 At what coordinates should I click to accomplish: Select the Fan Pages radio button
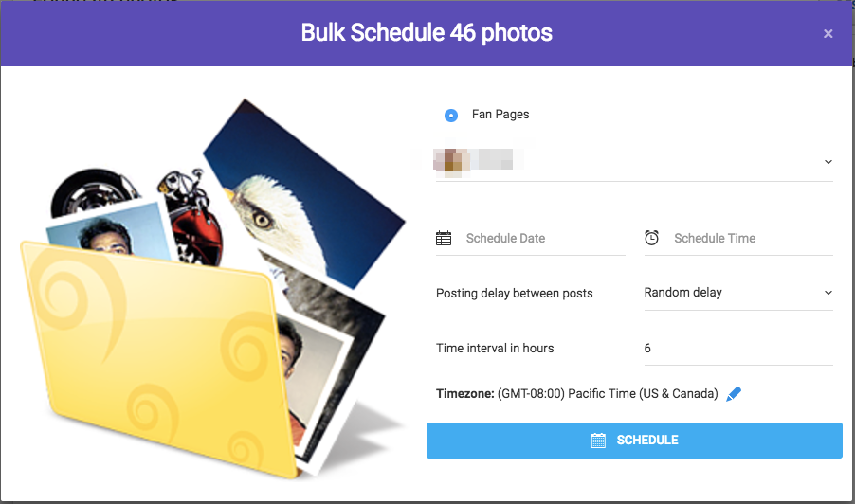click(x=451, y=115)
